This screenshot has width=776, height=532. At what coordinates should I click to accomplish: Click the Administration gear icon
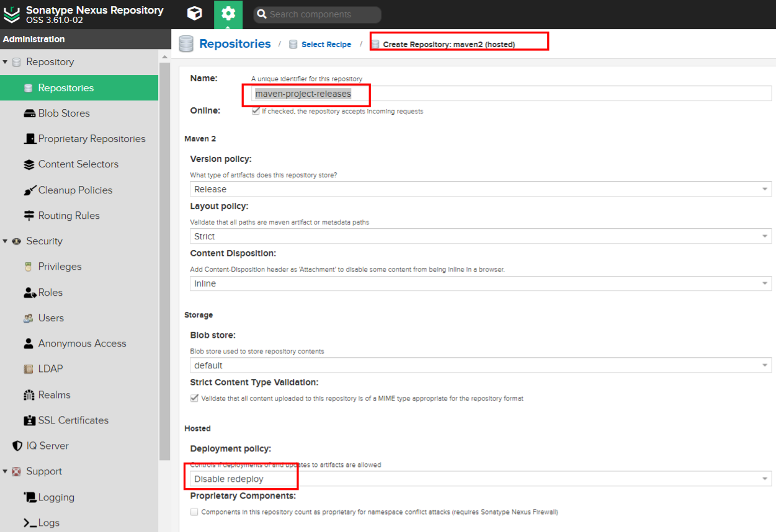tap(228, 14)
